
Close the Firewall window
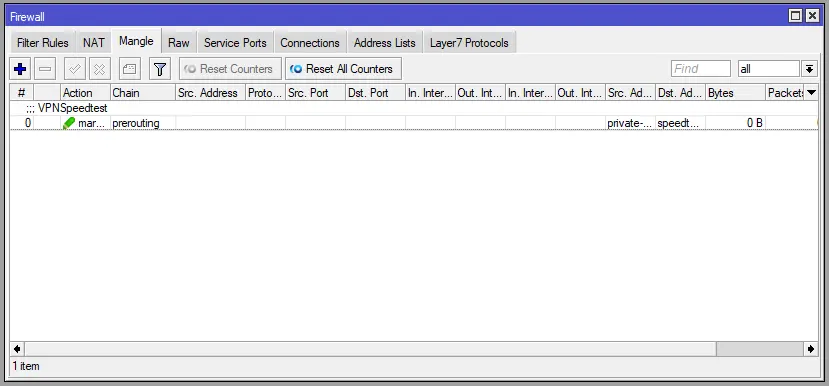(x=813, y=16)
